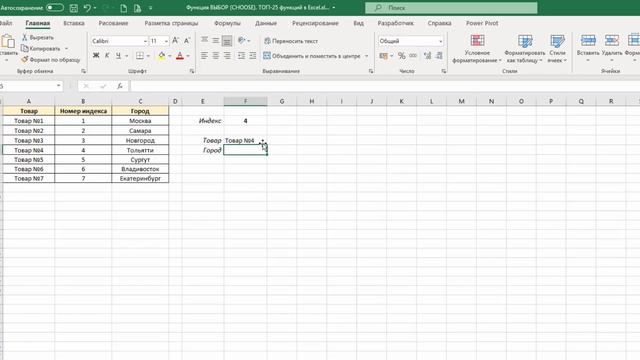Switch to the Рисование tab
The width and height of the screenshot is (640, 360).
[x=113, y=23]
